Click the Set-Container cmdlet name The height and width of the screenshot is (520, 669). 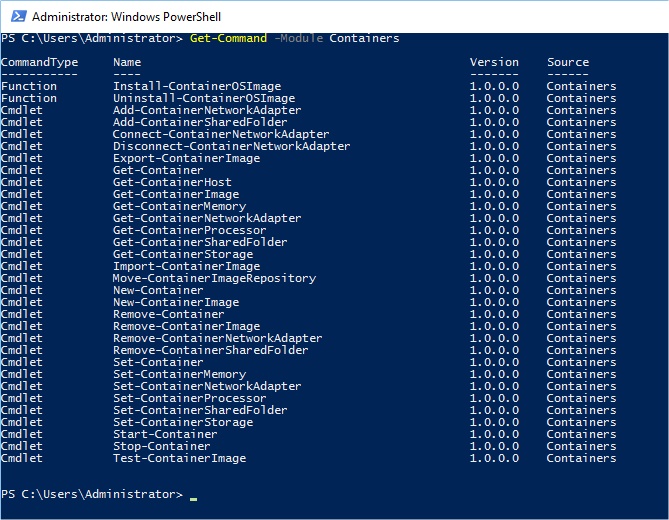tap(158, 362)
